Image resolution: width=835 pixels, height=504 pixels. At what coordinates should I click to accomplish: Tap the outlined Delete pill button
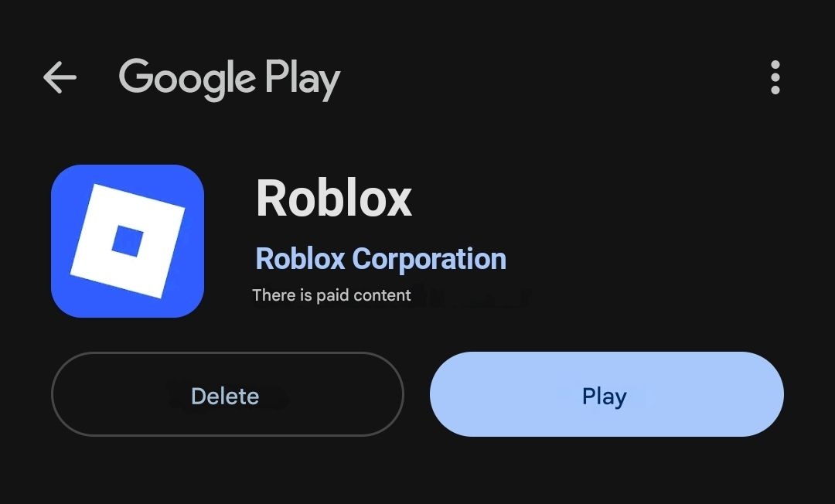click(x=227, y=394)
